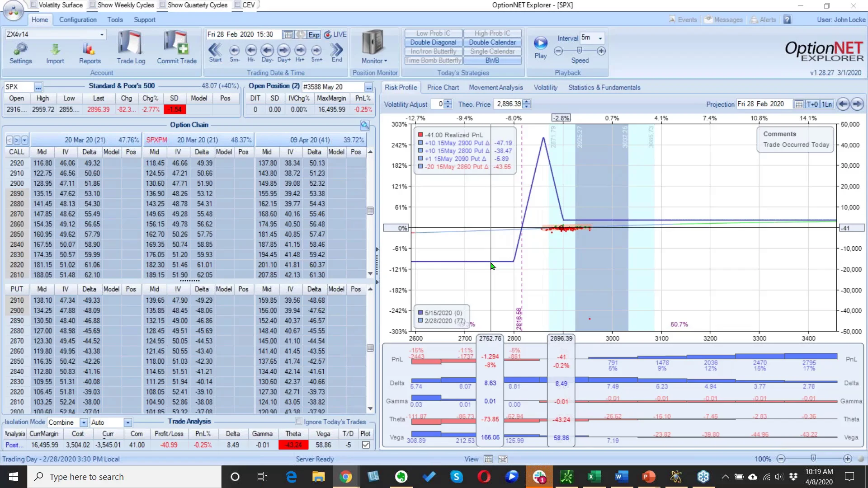
Task: Open the Interval 5m dropdown
Action: (x=600, y=38)
